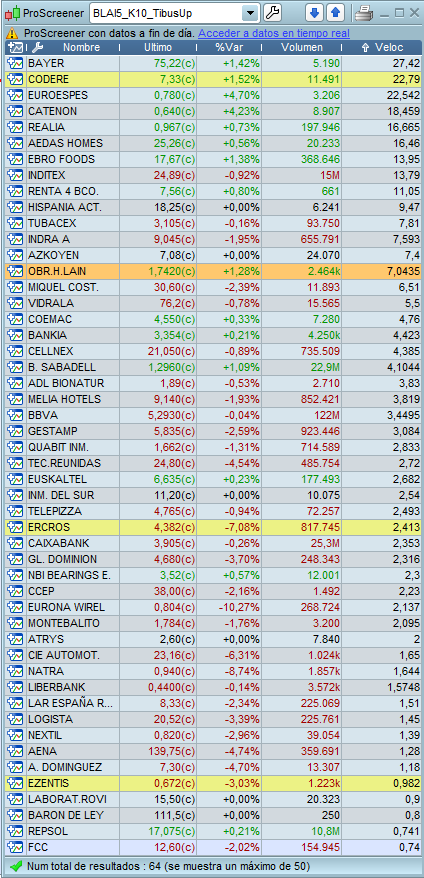Click CELLNEX last price 21,050(c)
Viewport: 424px width, 878px height.
[x=170, y=351]
